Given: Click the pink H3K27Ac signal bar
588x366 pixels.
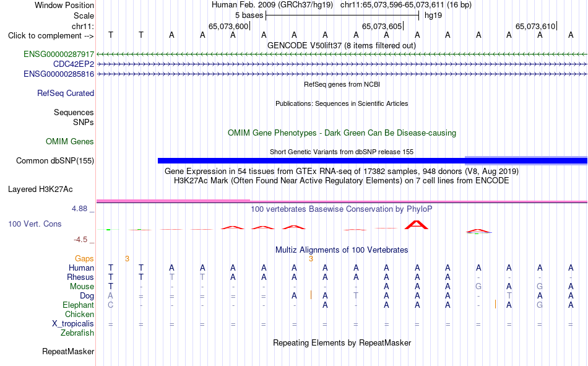Looking at the screenshot, I should (173, 201).
